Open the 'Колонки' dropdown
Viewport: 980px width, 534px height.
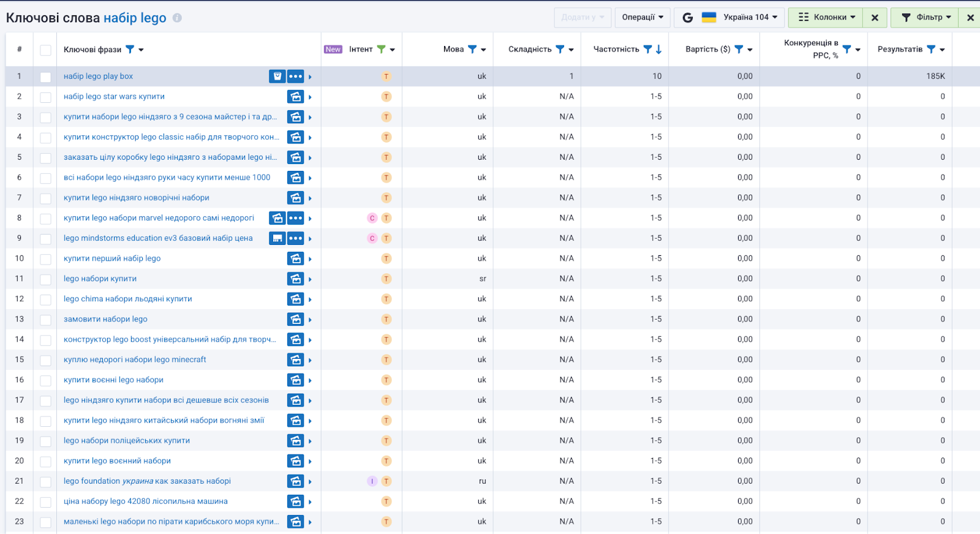coord(826,17)
